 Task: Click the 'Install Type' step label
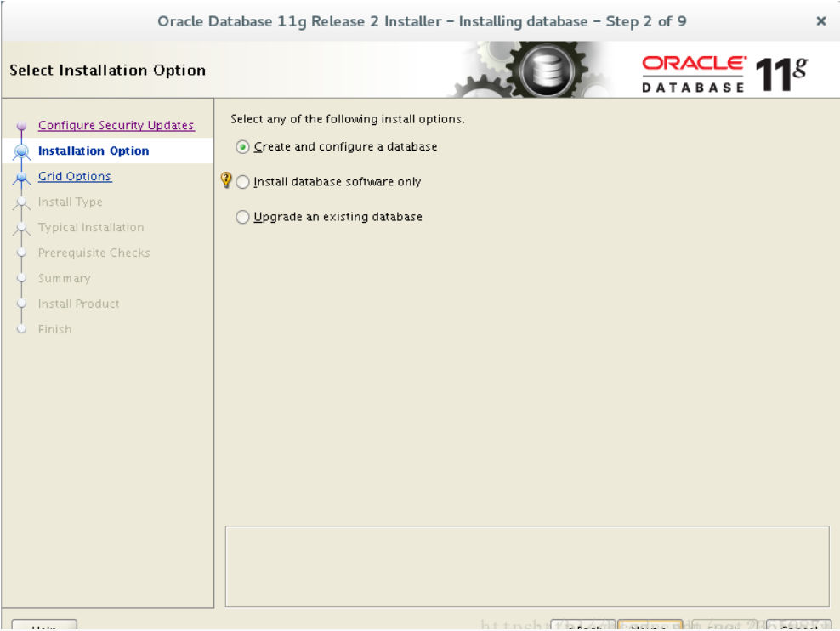point(71,202)
